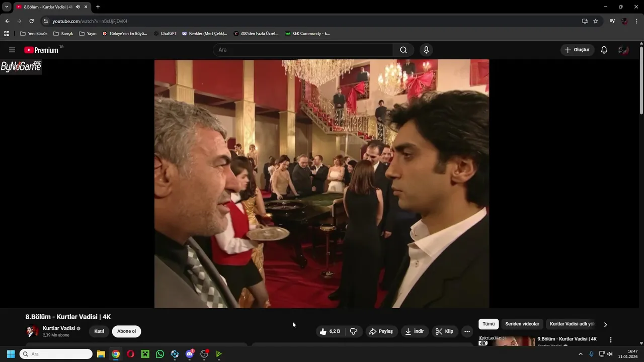The width and height of the screenshot is (644, 362).
Task: Reload the page in Chrome
Action: tap(31, 21)
